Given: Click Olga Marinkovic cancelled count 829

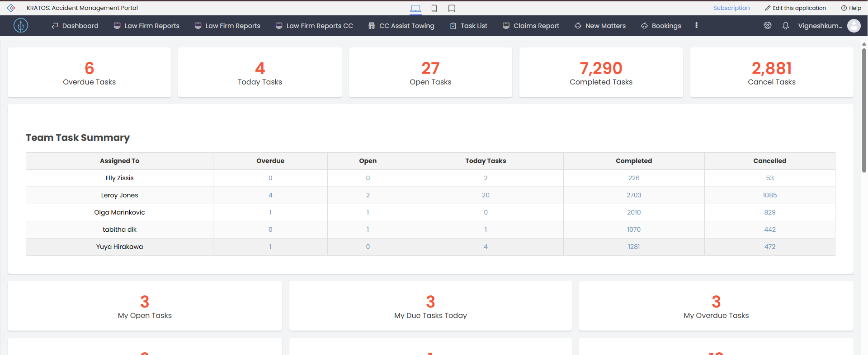Looking at the screenshot, I should pos(770,212).
